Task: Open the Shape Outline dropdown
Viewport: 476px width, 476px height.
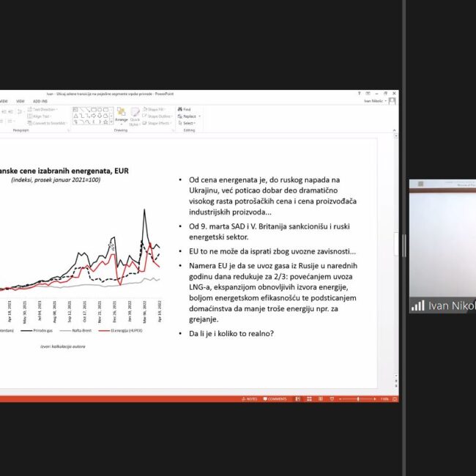Action: click(x=158, y=116)
